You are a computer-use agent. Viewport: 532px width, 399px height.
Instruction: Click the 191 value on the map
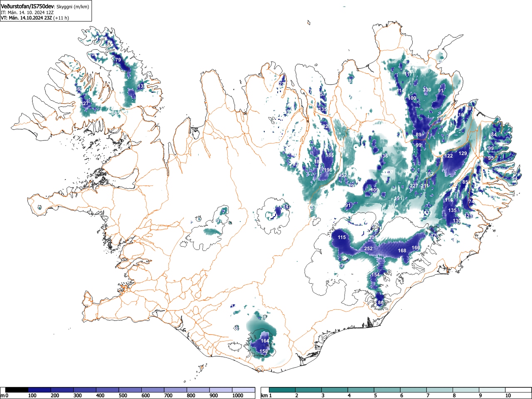(x=399, y=198)
